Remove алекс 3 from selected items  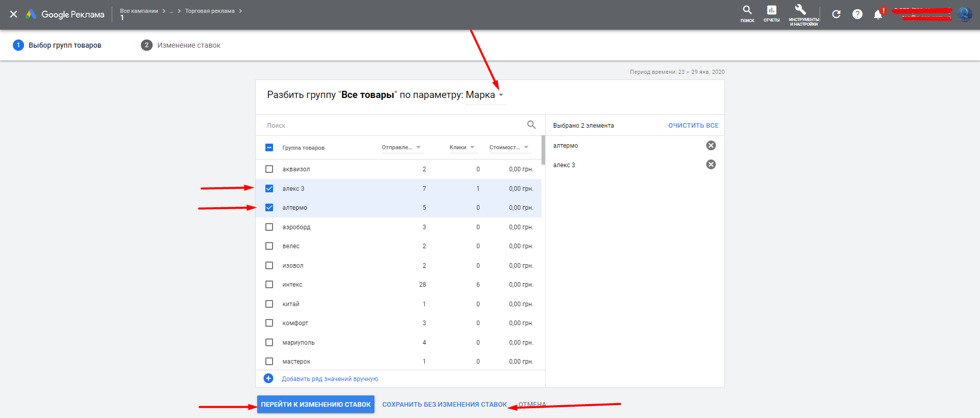tap(711, 165)
